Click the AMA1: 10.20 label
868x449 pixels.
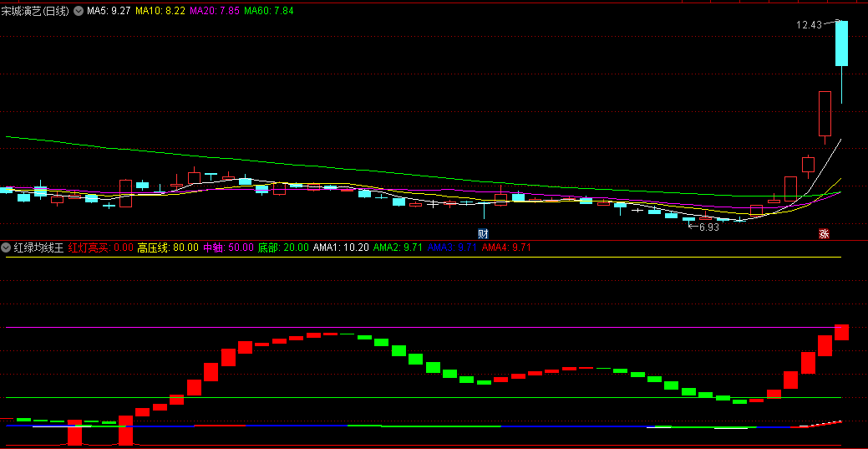341,247
